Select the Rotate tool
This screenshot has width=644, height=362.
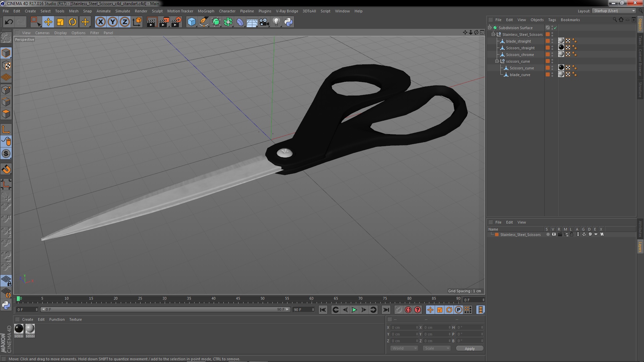point(72,22)
